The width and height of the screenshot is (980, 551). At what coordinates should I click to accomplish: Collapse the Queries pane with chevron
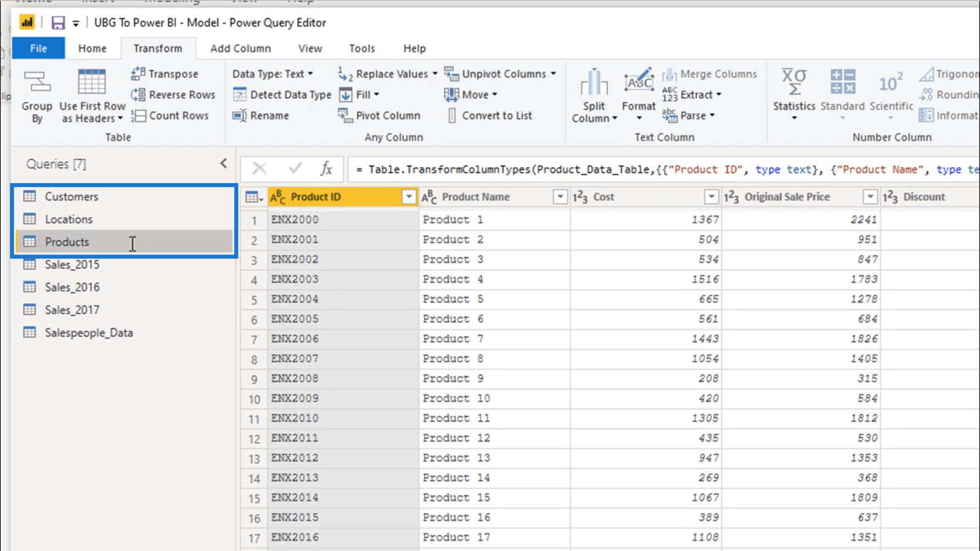[224, 163]
